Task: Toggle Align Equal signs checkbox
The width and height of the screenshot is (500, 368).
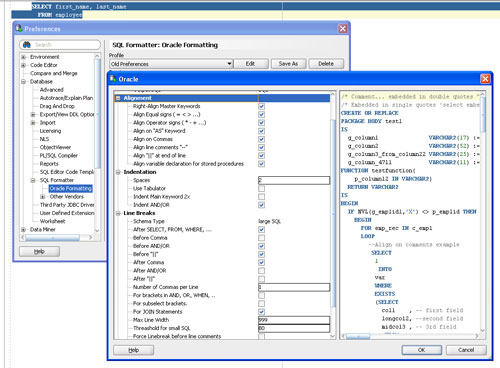Action: [x=262, y=115]
